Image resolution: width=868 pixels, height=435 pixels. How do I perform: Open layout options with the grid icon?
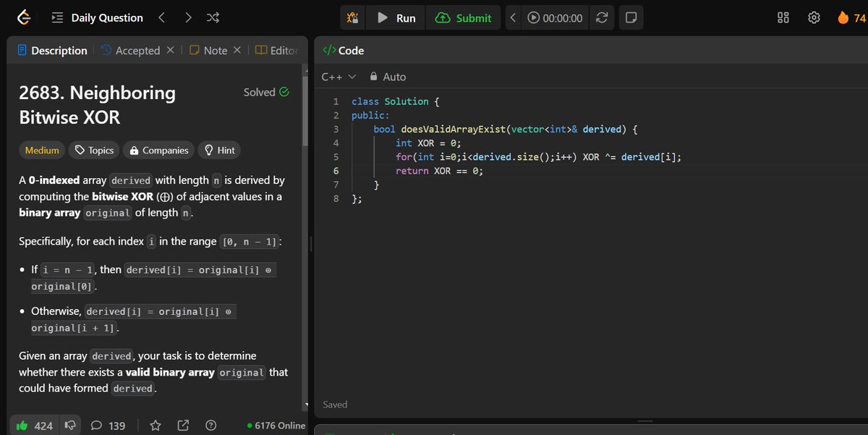point(783,17)
